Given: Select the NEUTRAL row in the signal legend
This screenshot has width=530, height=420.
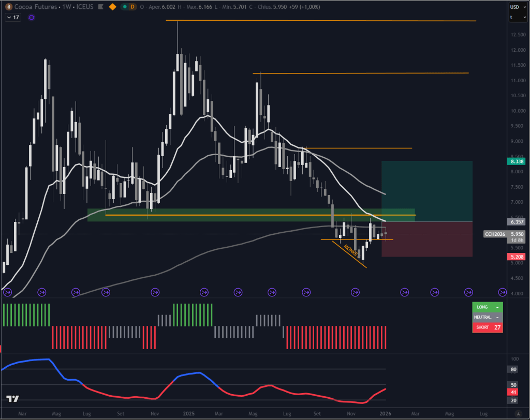Looking at the screenshot, I should 487,317.
